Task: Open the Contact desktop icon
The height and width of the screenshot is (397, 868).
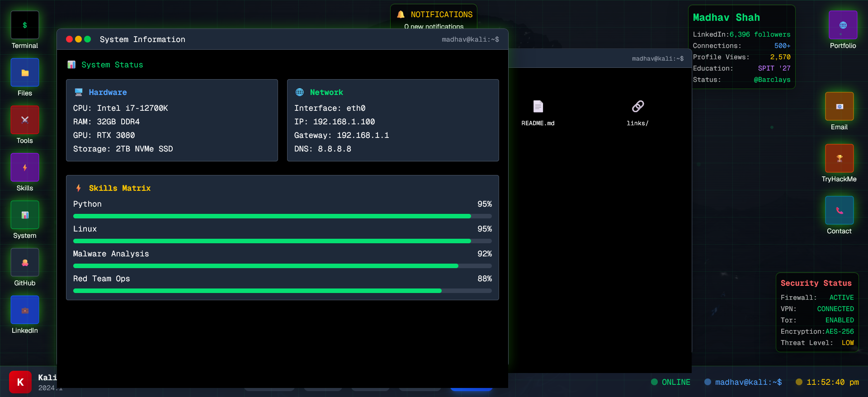Action: click(839, 211)
